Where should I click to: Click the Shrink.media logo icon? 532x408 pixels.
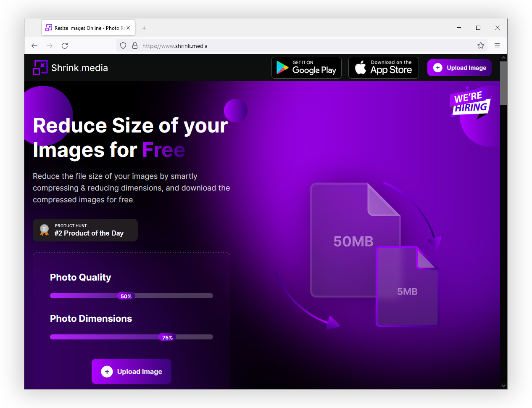point(40,67)
